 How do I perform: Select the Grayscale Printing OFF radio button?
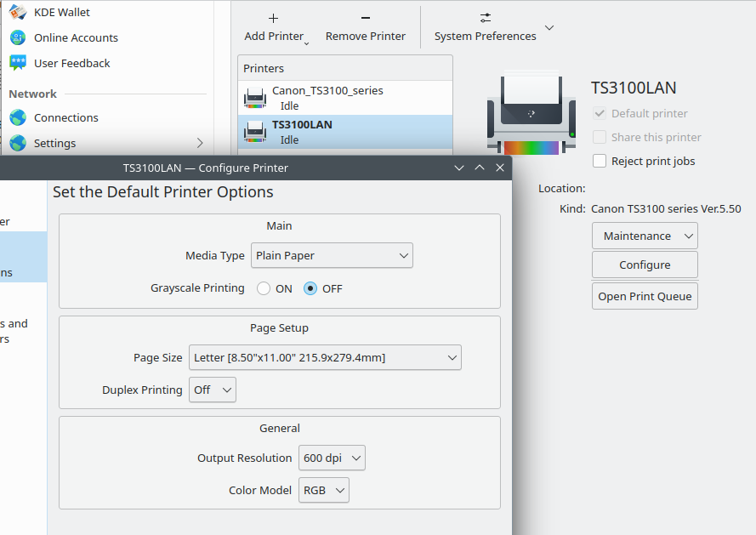point(310,288)
